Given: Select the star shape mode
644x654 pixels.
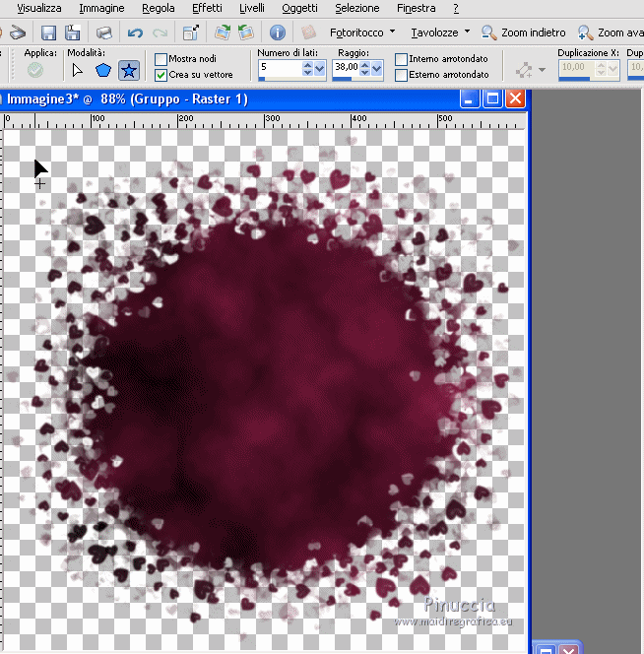Looking at the screenshot, I should tap(128, 70).
